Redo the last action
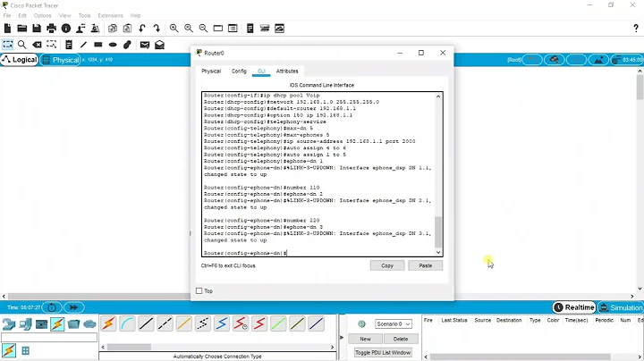 click(157, 29)
